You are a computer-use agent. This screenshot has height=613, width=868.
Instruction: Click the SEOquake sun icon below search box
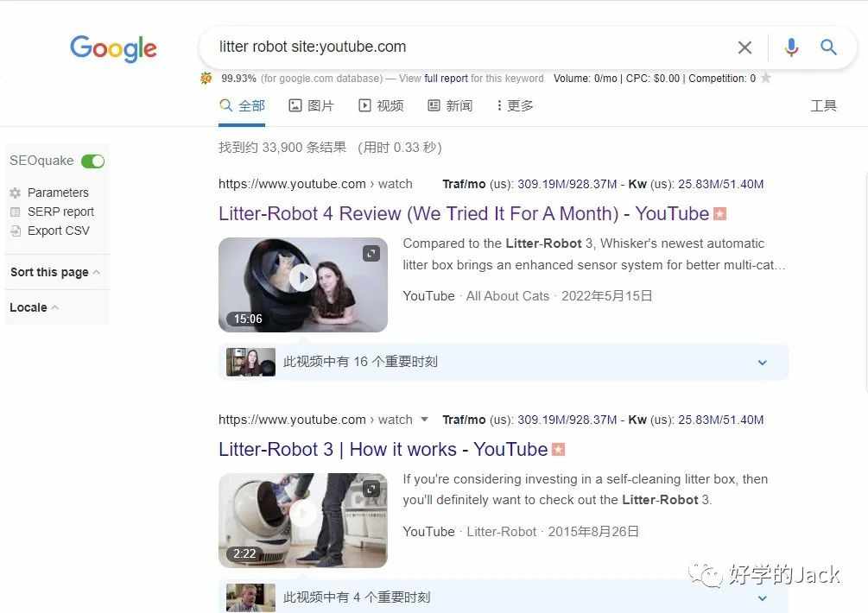coord(206,78)
